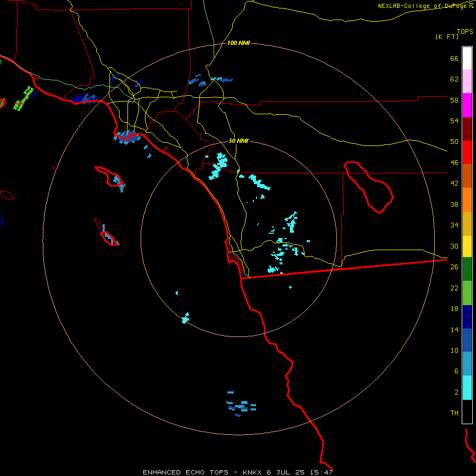476x476 pixels.
Task: Click the '[K FT]' units label
Action: (447, 37)
